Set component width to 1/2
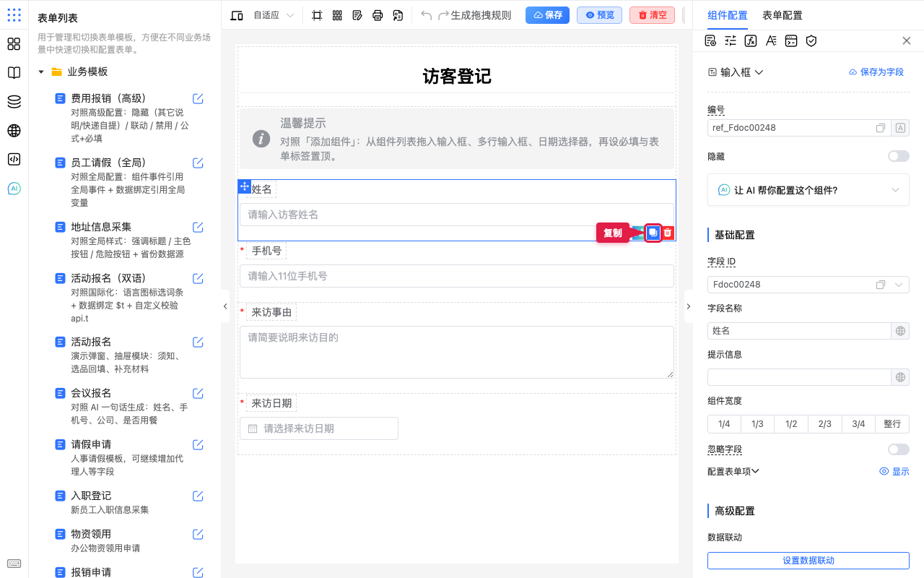Viewport: 924px width, 578px height. point(791,424)
